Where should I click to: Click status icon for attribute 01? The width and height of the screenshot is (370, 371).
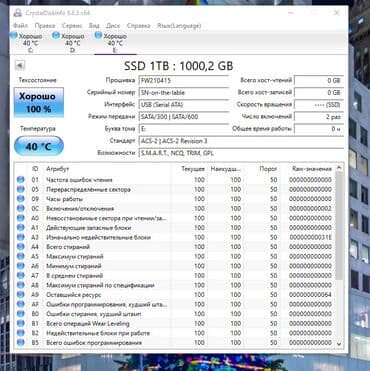coord(21,180)
